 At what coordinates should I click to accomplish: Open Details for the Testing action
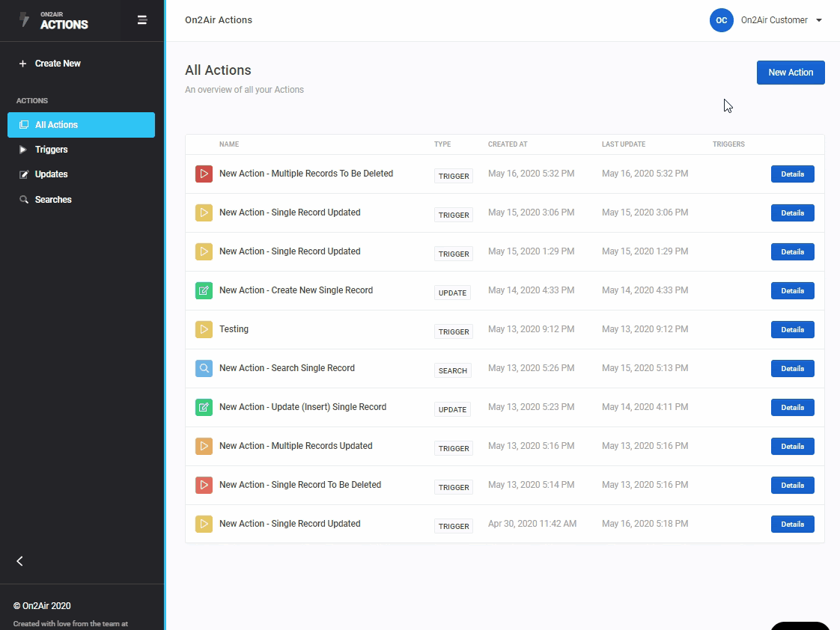[792, 329]
